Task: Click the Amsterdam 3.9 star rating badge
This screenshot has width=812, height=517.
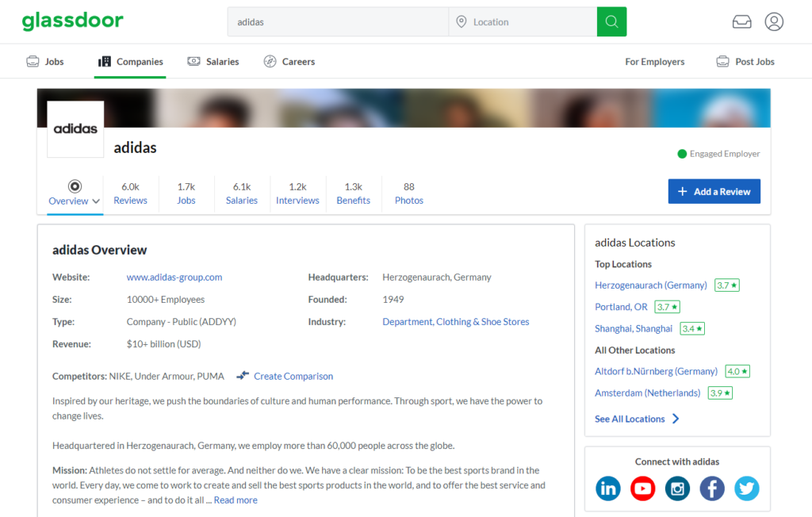Action: click(720, 393)
